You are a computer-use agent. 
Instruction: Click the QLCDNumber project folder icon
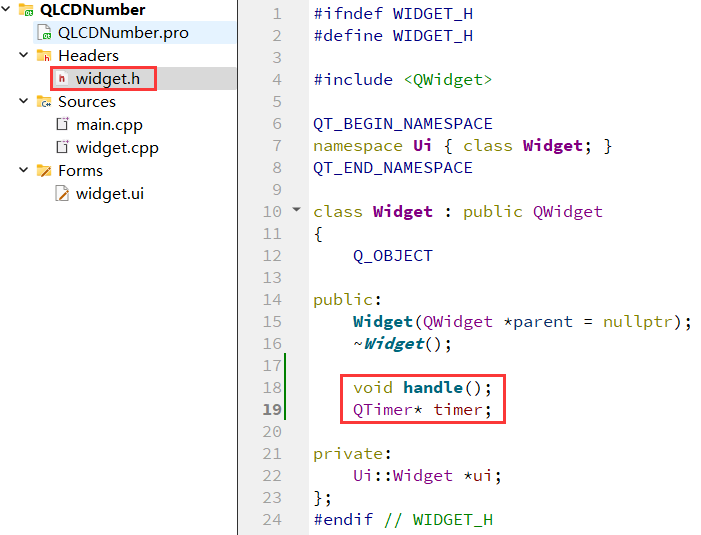click(26, 9)
